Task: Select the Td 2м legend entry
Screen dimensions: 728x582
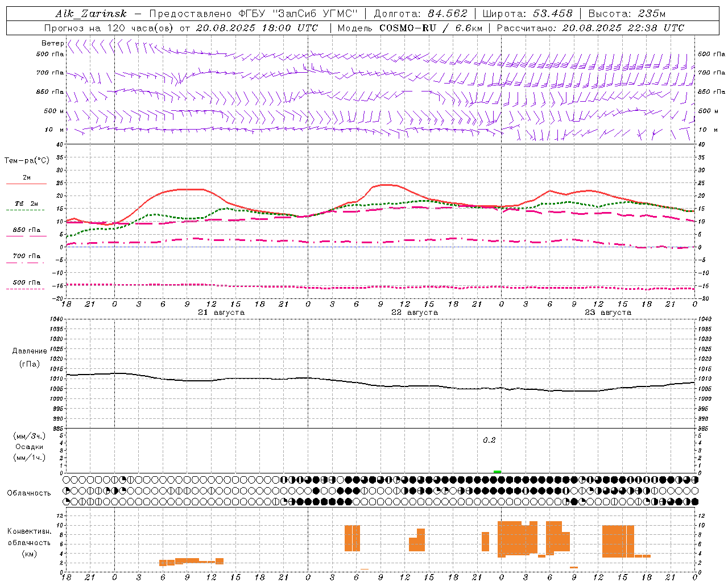Action: pos(27,203)
